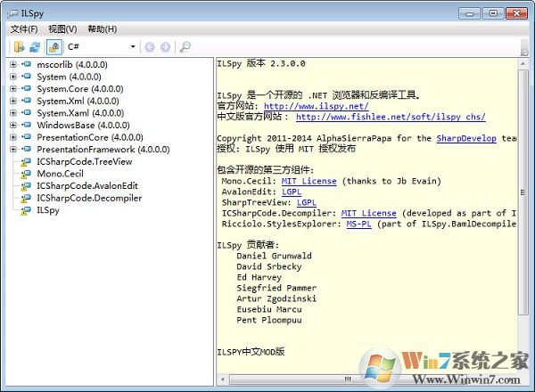Click the ILSpy title bar app icon
The image size is (535, 392).
(12, 13)
